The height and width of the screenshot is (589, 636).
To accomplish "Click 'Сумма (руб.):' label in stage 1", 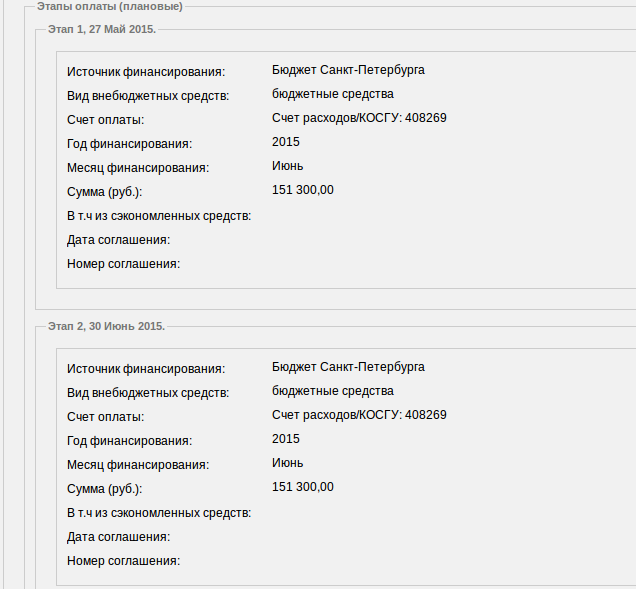I will pos(105,192).
